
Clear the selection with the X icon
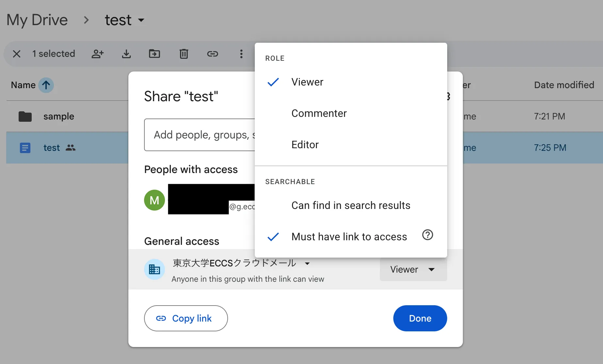pos(17,54)
